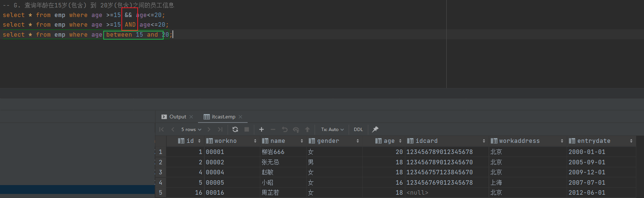
Task: Revert selected changes
Action: (x=285, y=130)
